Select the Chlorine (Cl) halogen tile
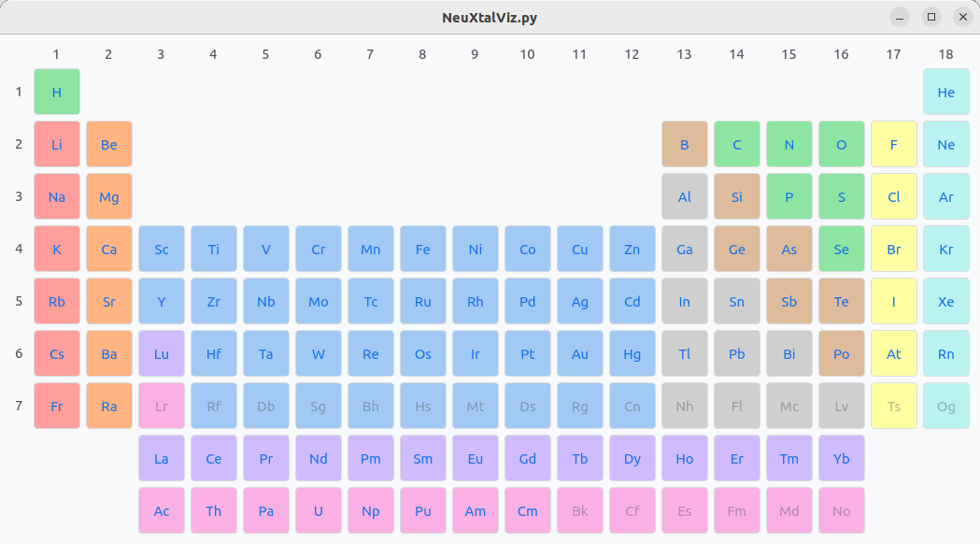The height and width of the screenshot is (544, 980). click(x=894, y=196)
